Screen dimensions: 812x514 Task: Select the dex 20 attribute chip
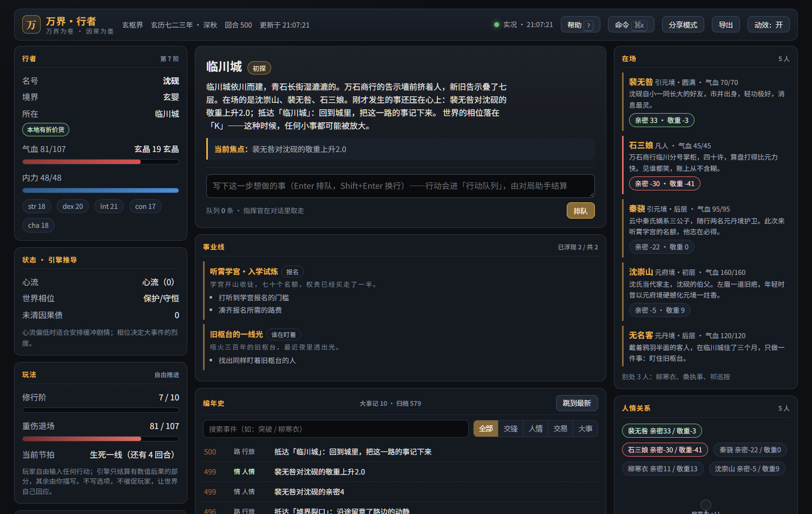point(73,206)
